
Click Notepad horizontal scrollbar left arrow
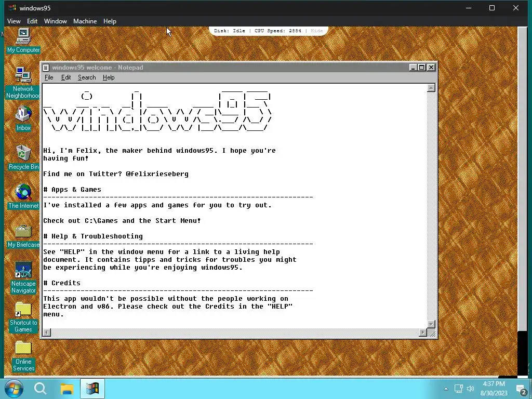(x=47, y=332)
